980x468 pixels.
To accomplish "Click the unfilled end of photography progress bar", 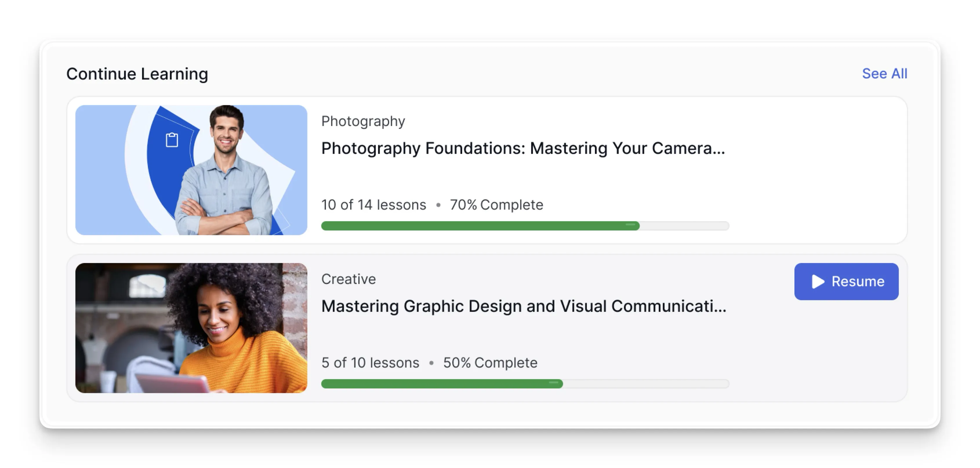I will point(685,226).
